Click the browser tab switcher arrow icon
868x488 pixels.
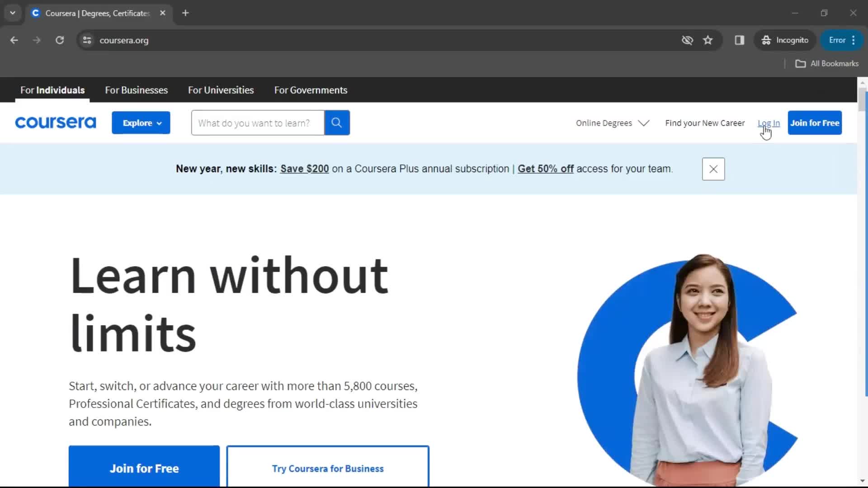12,12
